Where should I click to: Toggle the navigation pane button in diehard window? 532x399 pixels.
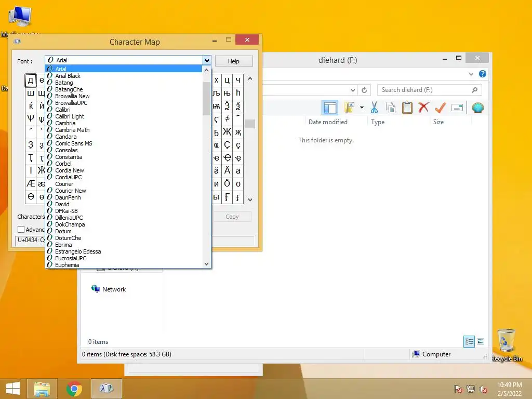point(329,108)
